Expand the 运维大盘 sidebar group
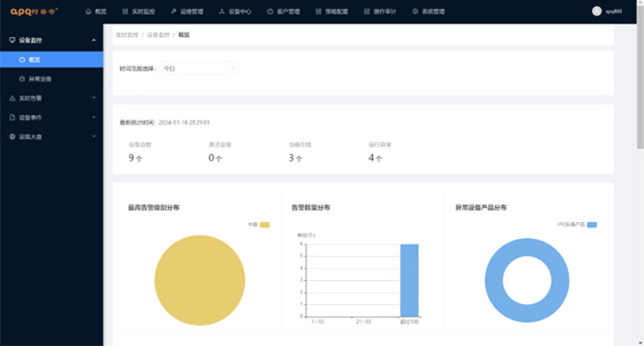Image resolution: width=644 pixels, height=346 pixels. pyautogui.click(x=93, y=137)
